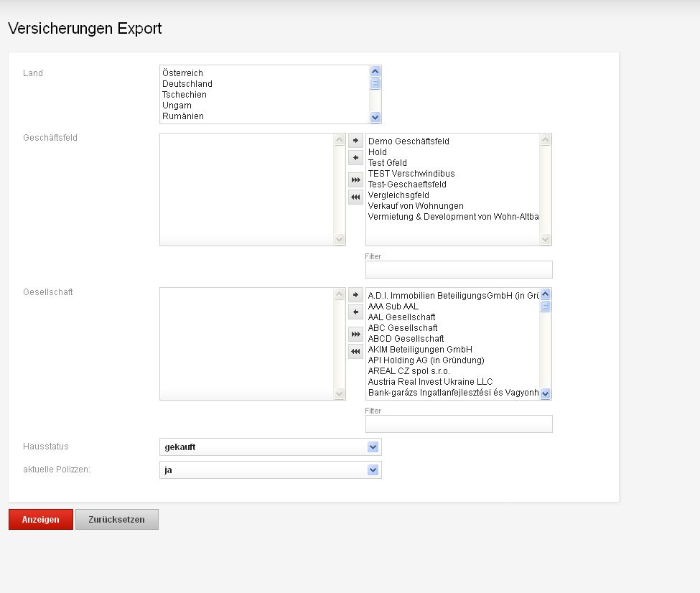Click single right arrow beside Geschäftsfeld list
This screenshot has width=700, height=593.
(x=355, y=140)
